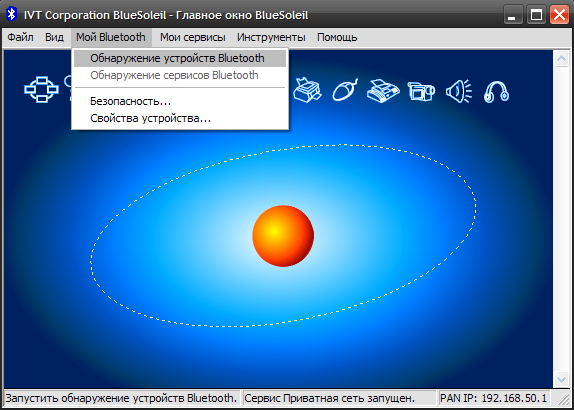Click the PAN IP: 192.168.50.1 status field
Viewport: 574px width, 410px height.
coord(493,398)
